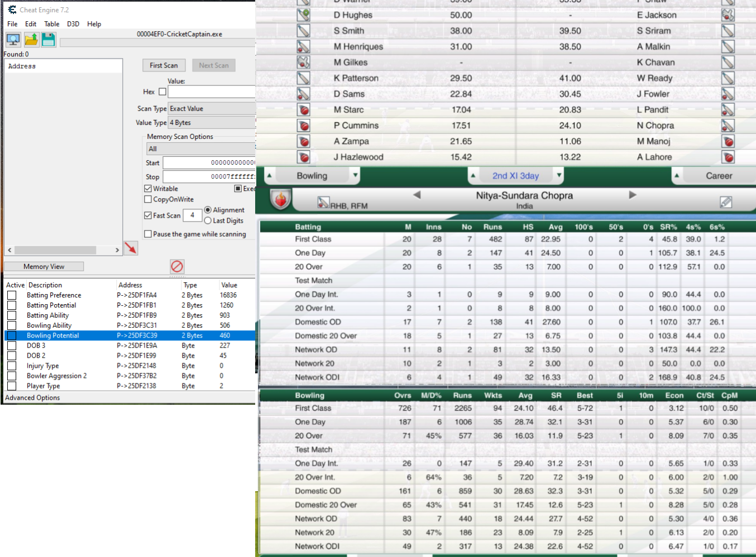This screenshot has width=756, height=557.
Task: Activate the Bowling Potential entry checkbox
Action: click(12, 335)
